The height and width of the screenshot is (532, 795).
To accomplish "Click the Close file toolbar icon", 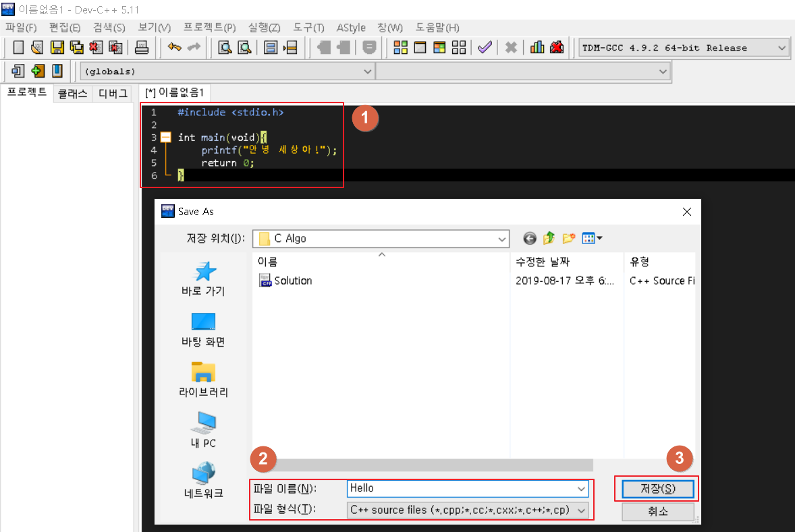I will pyautogui.click(x=96, y=48).
